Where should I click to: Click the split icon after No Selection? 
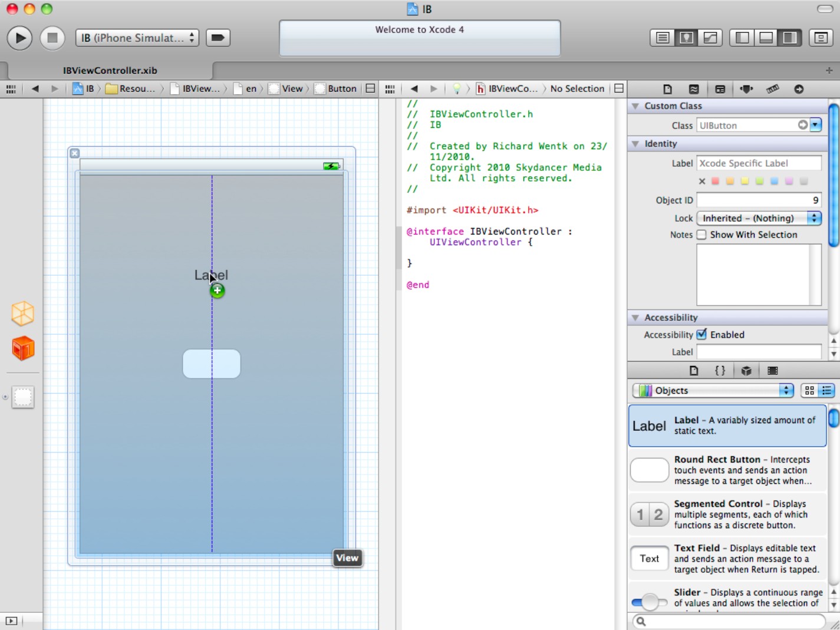coord(619,89)
